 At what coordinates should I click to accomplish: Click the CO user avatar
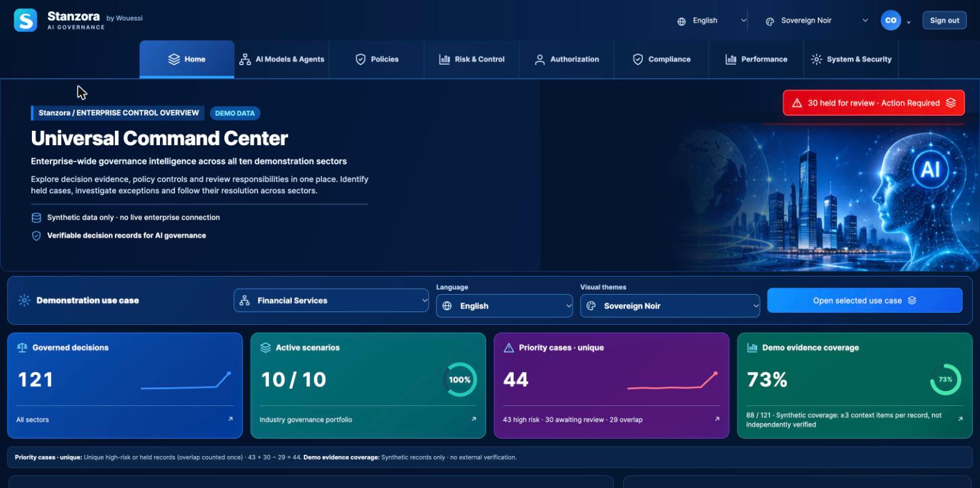coord(891,20)
